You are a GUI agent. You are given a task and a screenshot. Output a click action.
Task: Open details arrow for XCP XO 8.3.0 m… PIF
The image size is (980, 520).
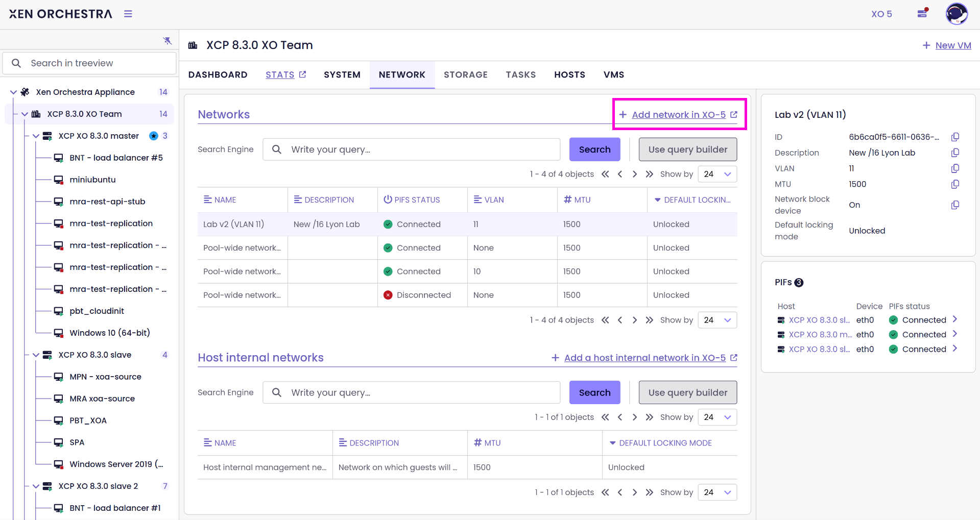[x=954, y=334]
